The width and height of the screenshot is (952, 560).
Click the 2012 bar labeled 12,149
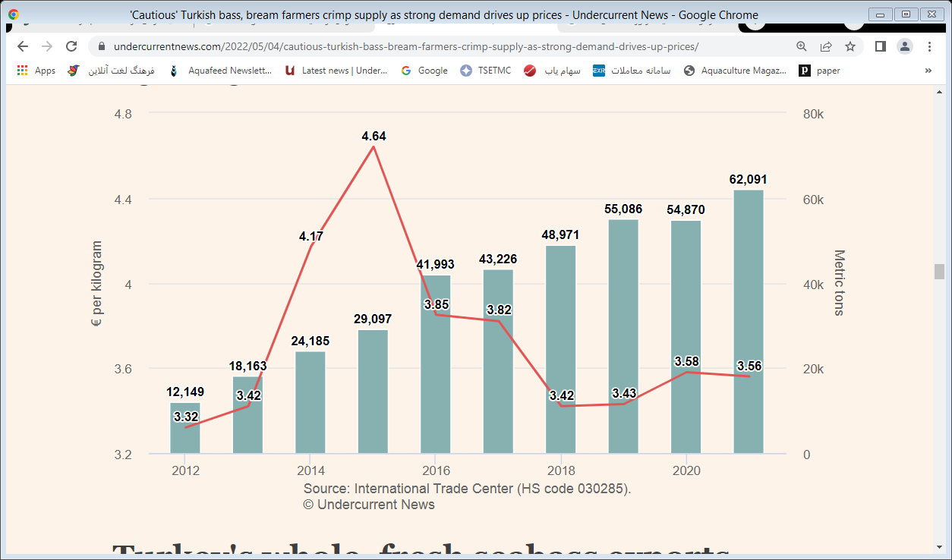185,428
